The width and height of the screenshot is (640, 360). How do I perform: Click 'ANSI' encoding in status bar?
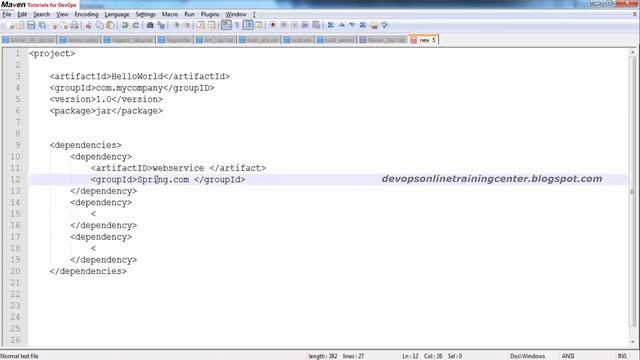pos(568,356)
